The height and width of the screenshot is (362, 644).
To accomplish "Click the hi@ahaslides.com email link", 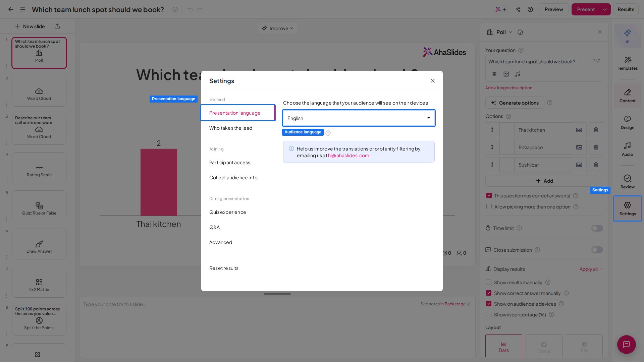I will (x=348, y=156).
